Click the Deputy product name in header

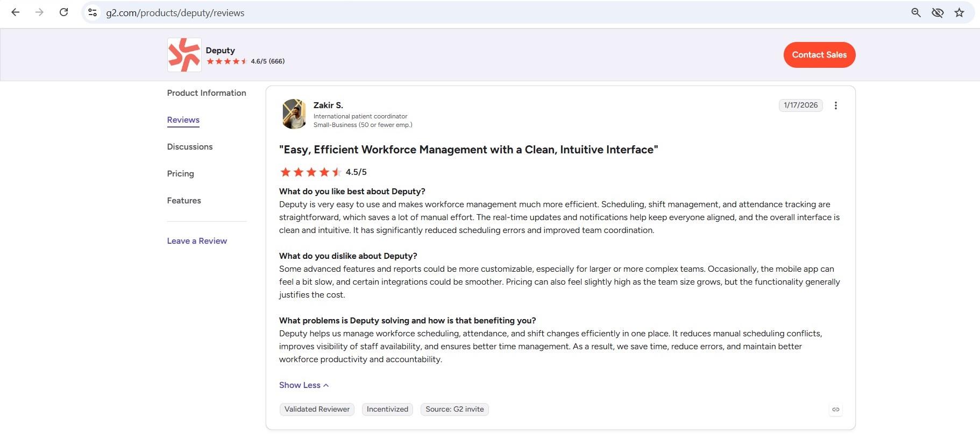coord(221,51)
